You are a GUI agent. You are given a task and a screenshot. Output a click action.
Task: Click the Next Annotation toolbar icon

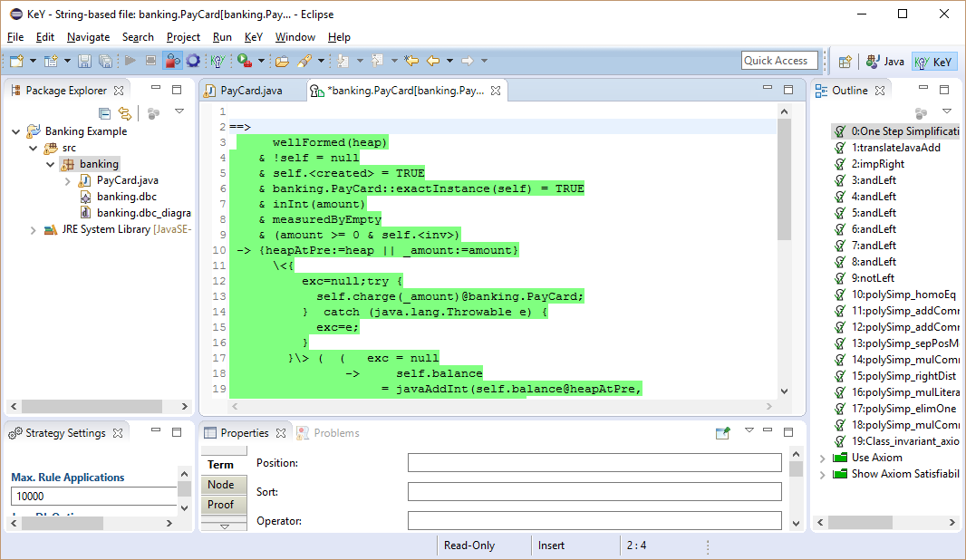(x=343, y=61)
